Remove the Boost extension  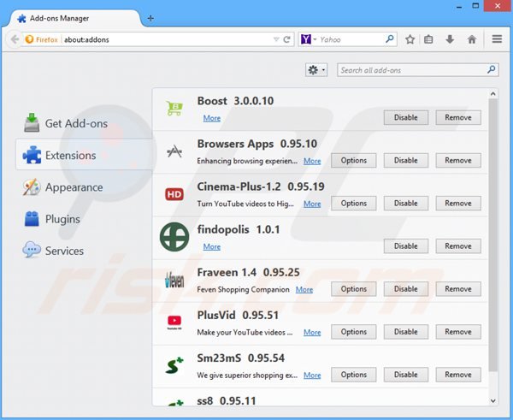pos(458,117)
